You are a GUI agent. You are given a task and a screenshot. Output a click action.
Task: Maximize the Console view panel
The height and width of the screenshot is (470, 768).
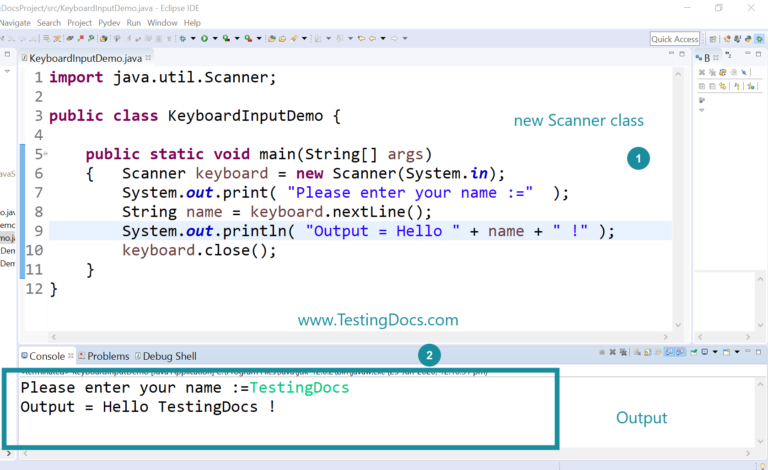click(x=759, y=353)
